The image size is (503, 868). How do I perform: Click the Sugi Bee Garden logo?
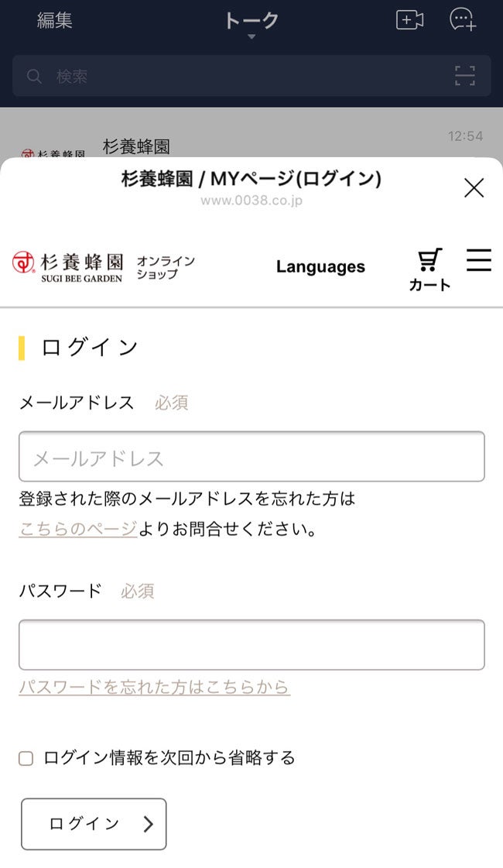pos(67,266)
